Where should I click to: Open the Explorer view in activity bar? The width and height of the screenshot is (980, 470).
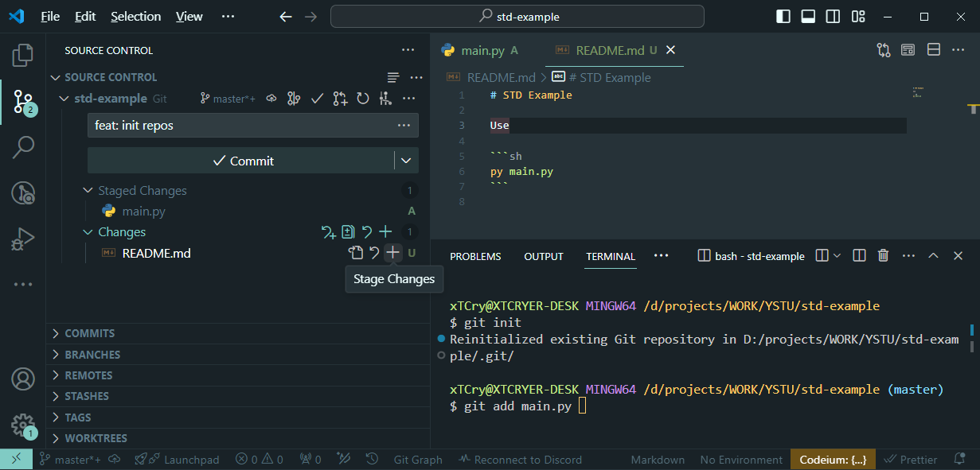(23, 55)
